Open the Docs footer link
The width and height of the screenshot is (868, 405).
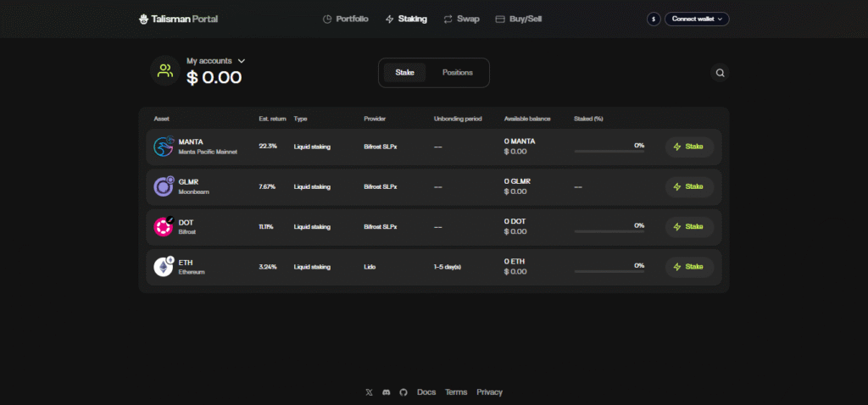426,392
